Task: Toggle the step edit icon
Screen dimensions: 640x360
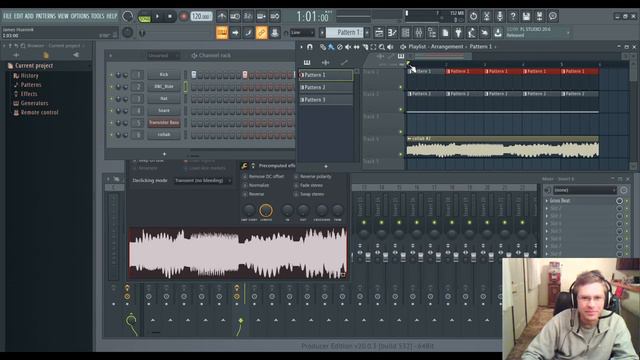Action: click(x=249, y=33)
